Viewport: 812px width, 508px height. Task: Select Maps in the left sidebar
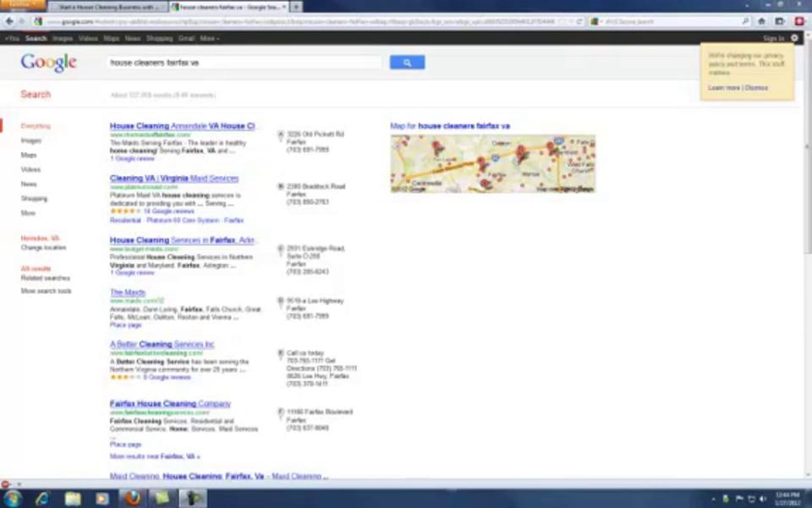pyautogui.click(x=28, y=155)
